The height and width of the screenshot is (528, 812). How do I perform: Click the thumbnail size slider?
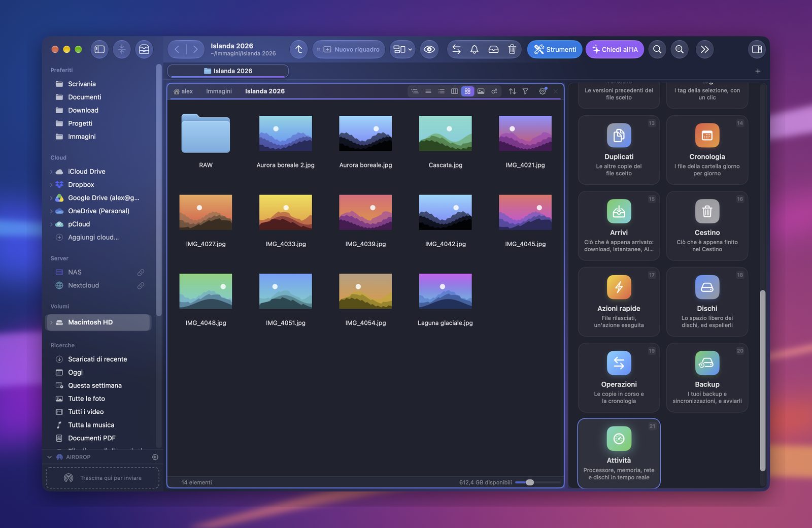tap(538, 482)
